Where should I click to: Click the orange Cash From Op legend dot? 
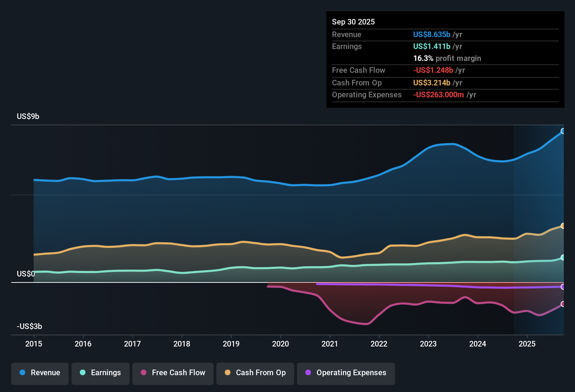click(228, 373)
